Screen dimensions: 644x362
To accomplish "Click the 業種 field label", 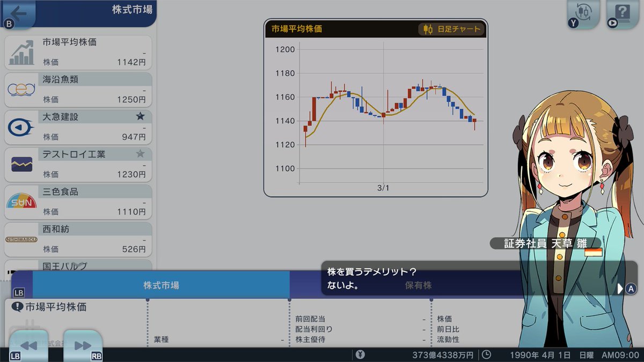I will [x=161, y=339].
